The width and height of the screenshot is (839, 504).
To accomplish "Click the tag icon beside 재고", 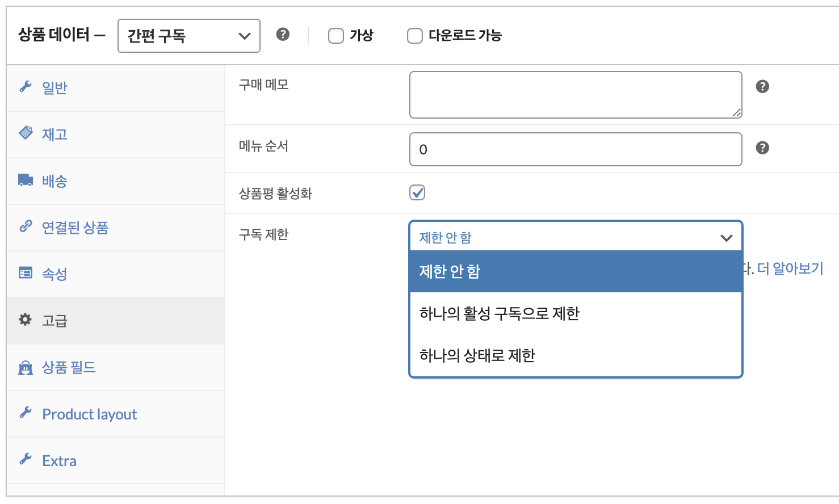I will click(x=26, y=133).
